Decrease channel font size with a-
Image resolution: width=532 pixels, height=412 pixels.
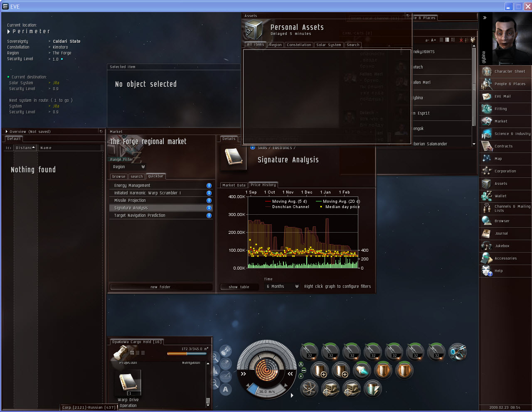(427, 40)
